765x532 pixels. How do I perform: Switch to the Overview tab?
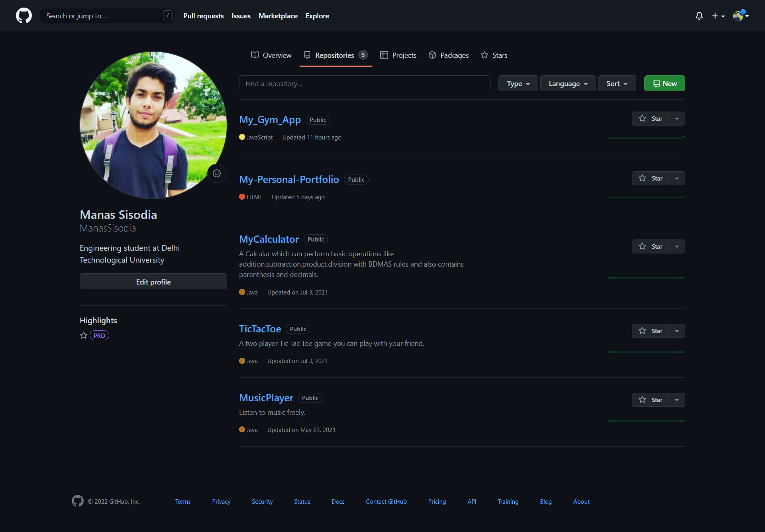coord(271,55)
